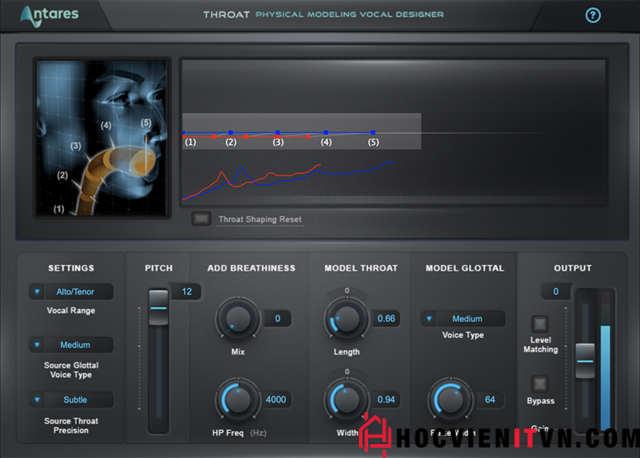Click the Length value 0.66
The width and height of the screenshot is (640, 458).
[x=386, y=318]
